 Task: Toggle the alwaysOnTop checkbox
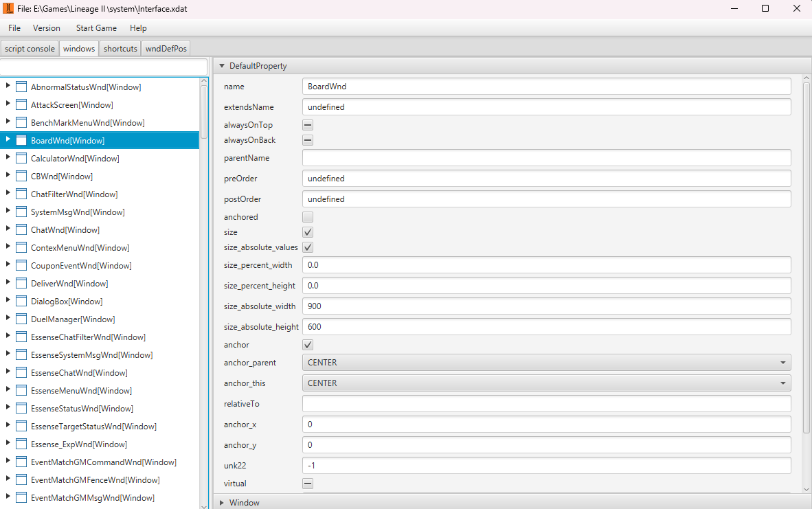pyautogui.click(x=308, y=125)
